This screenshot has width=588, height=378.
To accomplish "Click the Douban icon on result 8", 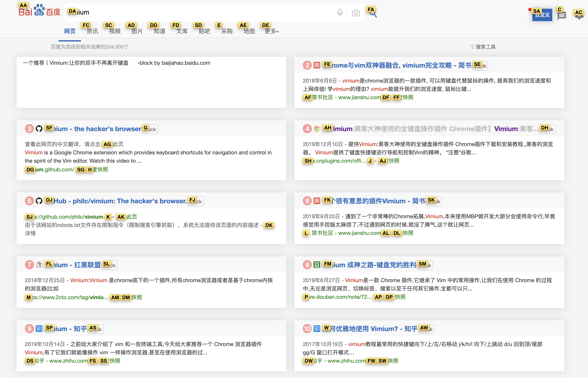I will coord(317,265).
